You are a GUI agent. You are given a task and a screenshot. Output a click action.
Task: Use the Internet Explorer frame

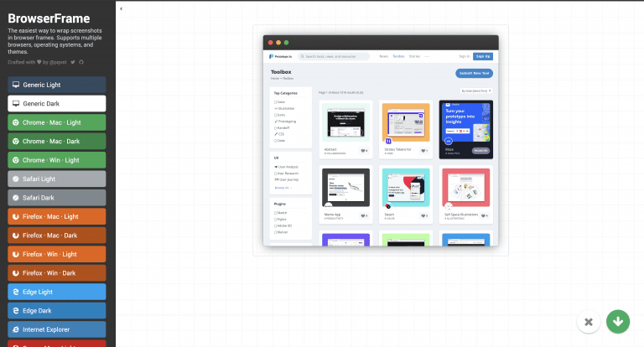pos(57,329)
